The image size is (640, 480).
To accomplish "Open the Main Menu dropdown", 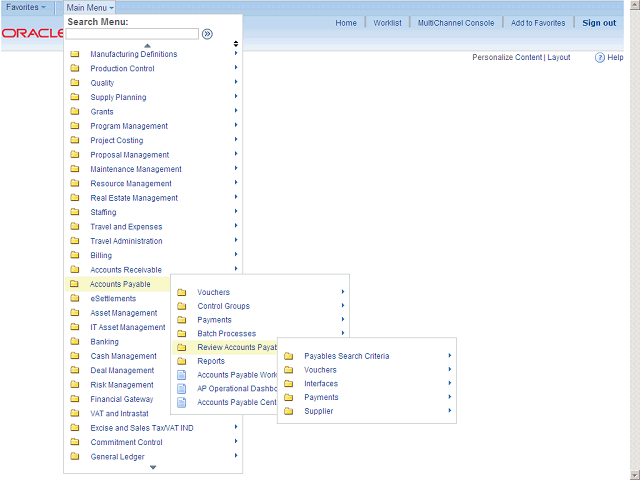I will tap(90, 8).
